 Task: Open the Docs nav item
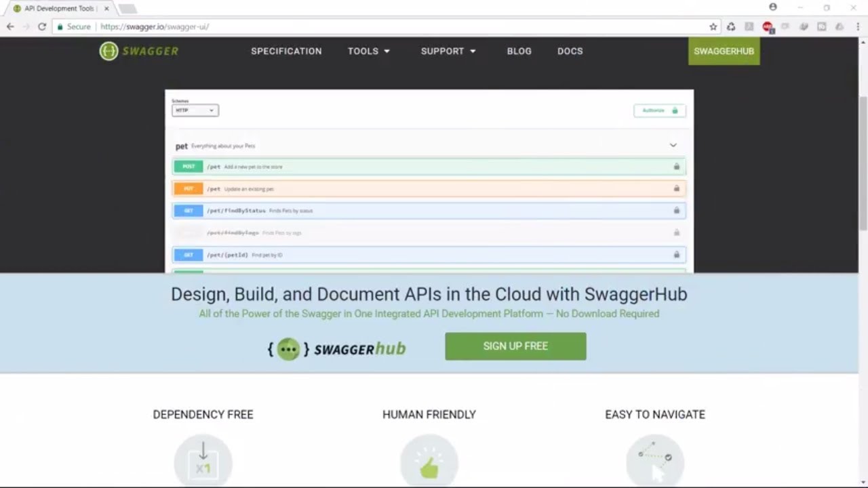click(x=570, y=51)
